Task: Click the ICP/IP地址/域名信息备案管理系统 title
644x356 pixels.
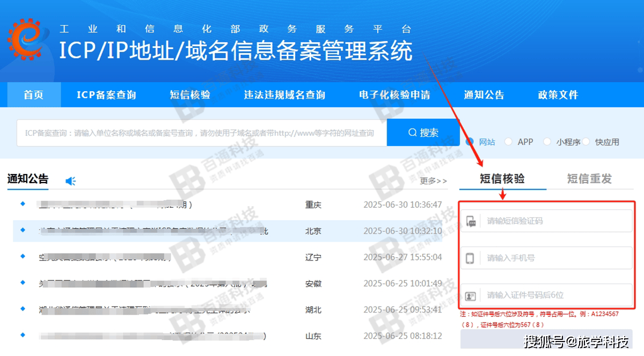Action: point(236,51)
